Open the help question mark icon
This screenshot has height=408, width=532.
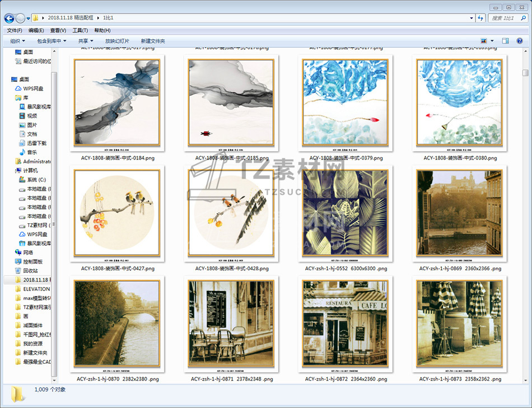coord(520,41)
